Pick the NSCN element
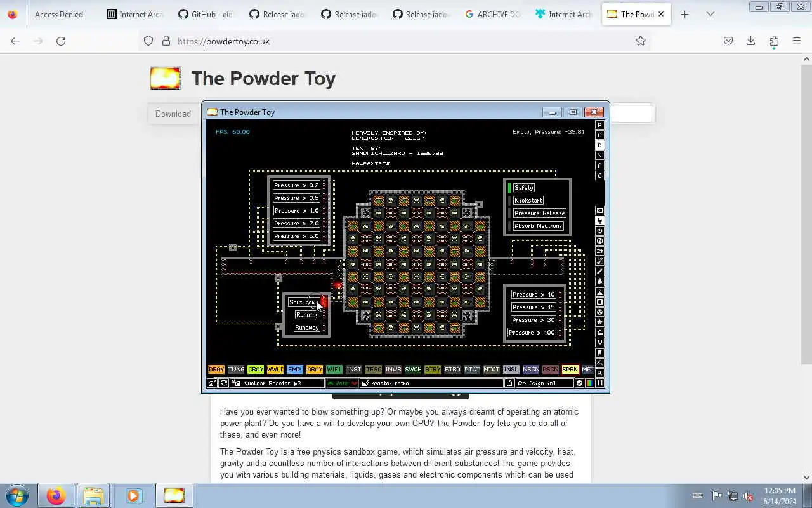The height and width of the screenshot is (508, 812). pos(531,370)
